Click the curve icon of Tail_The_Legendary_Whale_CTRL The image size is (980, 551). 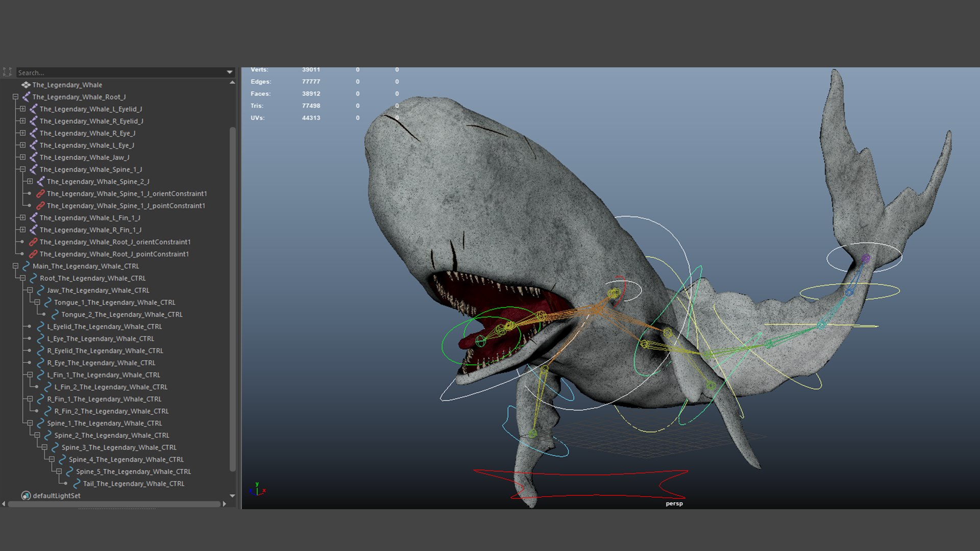click(77, 484)
